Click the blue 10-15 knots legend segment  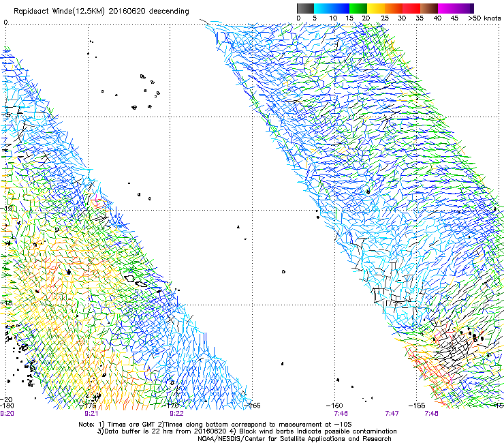(x=341, y=8)
